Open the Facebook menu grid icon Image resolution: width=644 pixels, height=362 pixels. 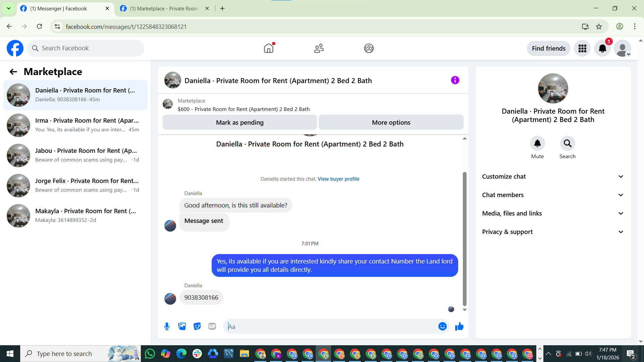coord(582,48)
